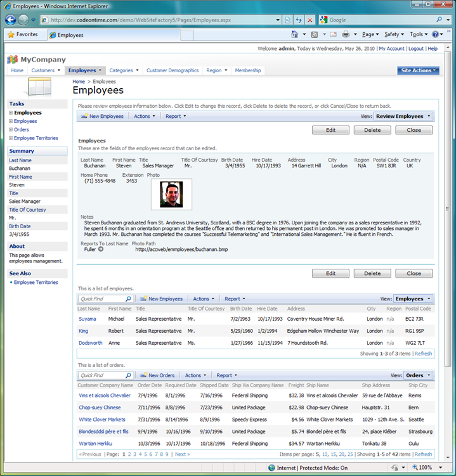Expand the Employee Territories task node
The image size is (456, 476).
pos(11,138)
